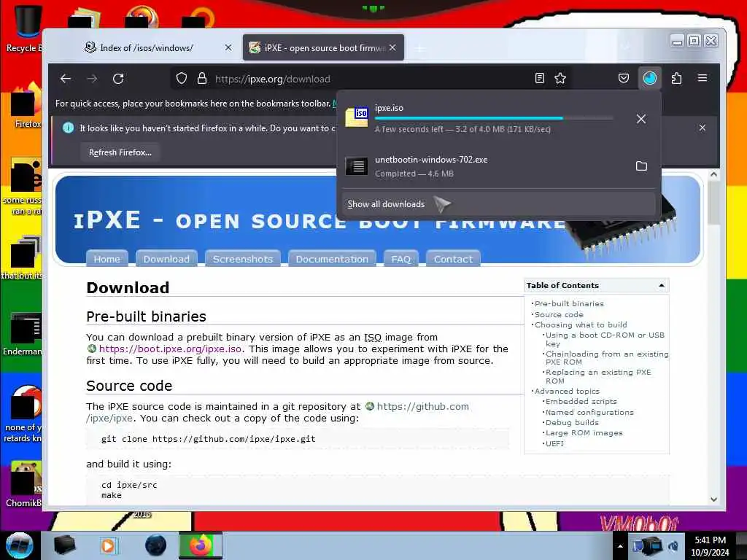
Task: Select the ipxe.iso file icon in downloads
Action: coord(357,117)
